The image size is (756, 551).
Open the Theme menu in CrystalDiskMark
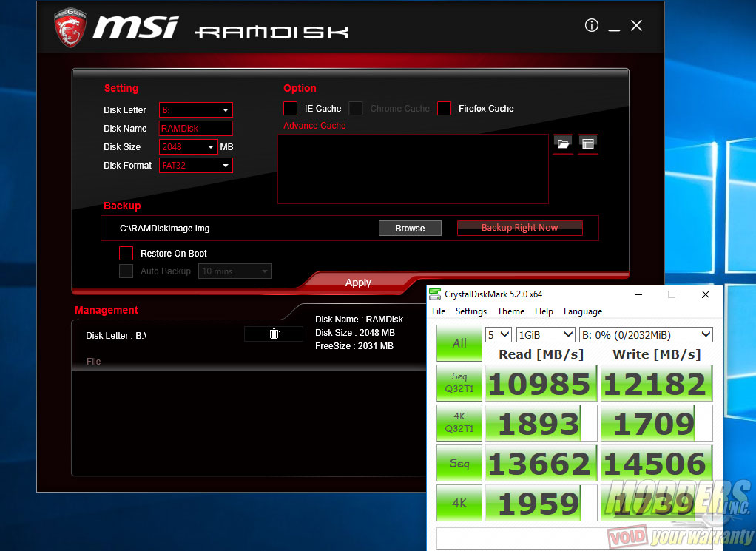point(510,311)
